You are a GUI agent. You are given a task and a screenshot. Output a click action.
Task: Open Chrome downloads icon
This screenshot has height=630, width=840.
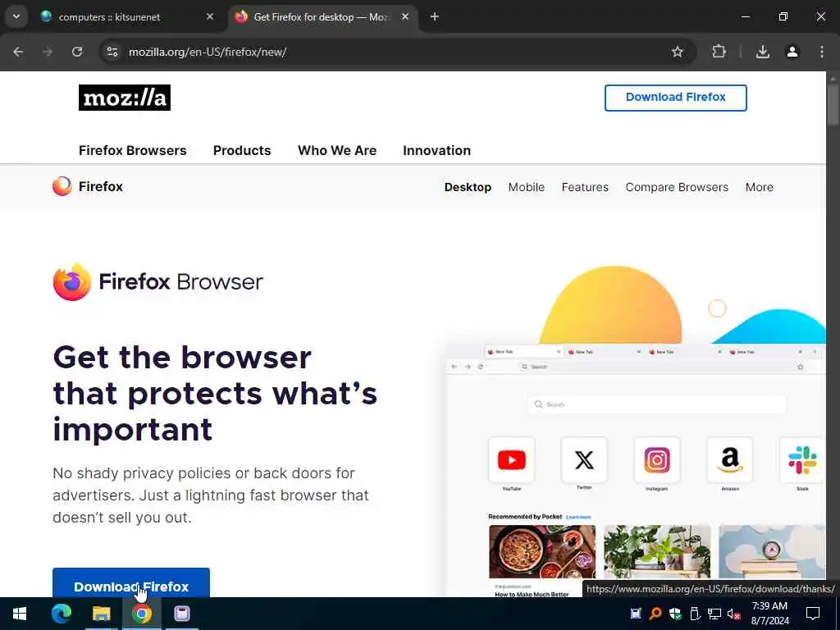[x=762, y=52]
